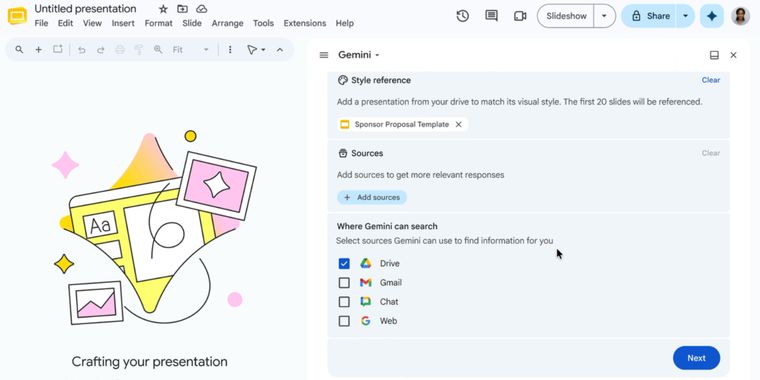Click the Where Gemini can search heading
Image resolution: width=760 pixels, height=380 pixels.
coord(387,226)
